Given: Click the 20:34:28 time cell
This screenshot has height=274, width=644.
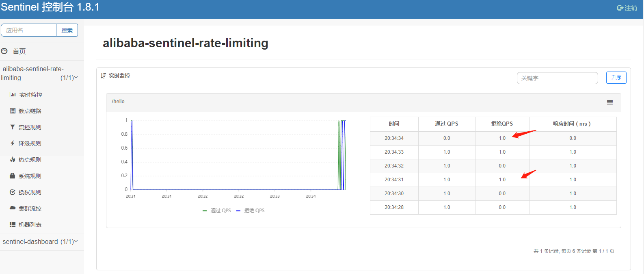Looking at the screenshot, I should coord(394,207).
